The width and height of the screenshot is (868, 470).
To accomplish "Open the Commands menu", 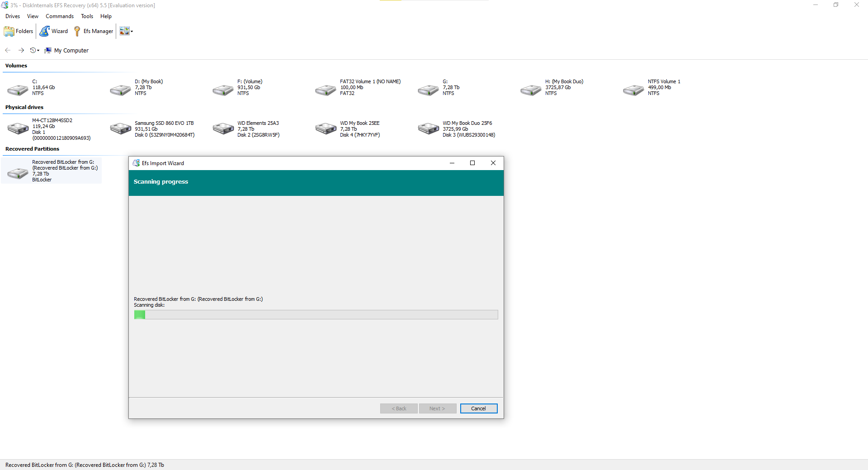I will [x=60, y=16].
